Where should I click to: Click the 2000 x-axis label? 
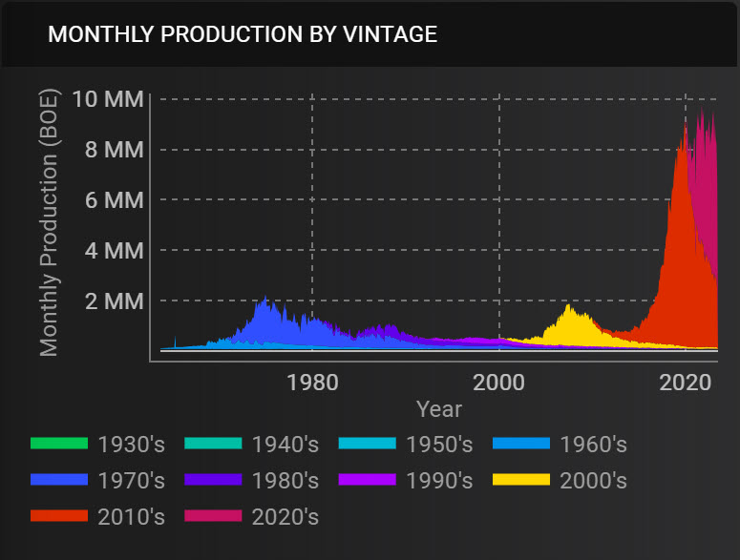tap(498, 383)
